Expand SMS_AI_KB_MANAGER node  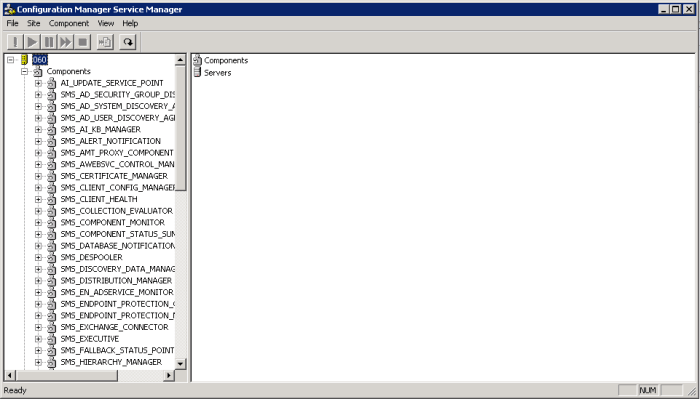pyautogui.click(x=38, y=129)
